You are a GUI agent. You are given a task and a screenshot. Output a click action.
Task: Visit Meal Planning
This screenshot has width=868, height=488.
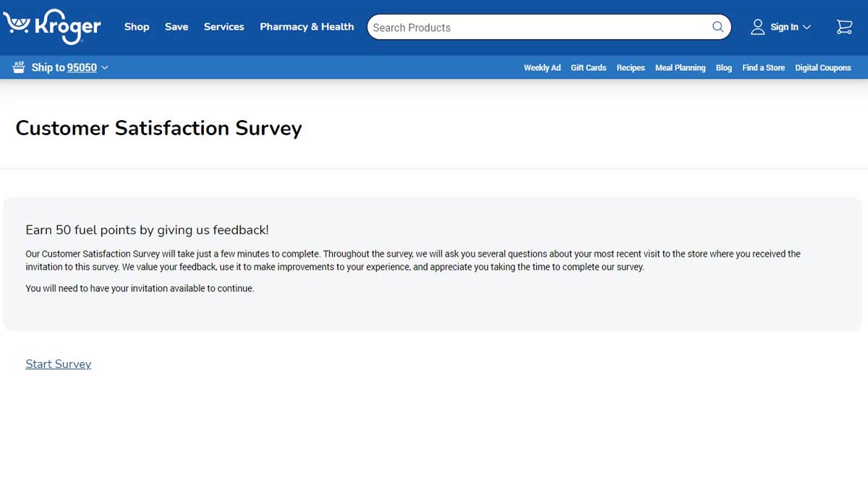click(x=680, y=67)
